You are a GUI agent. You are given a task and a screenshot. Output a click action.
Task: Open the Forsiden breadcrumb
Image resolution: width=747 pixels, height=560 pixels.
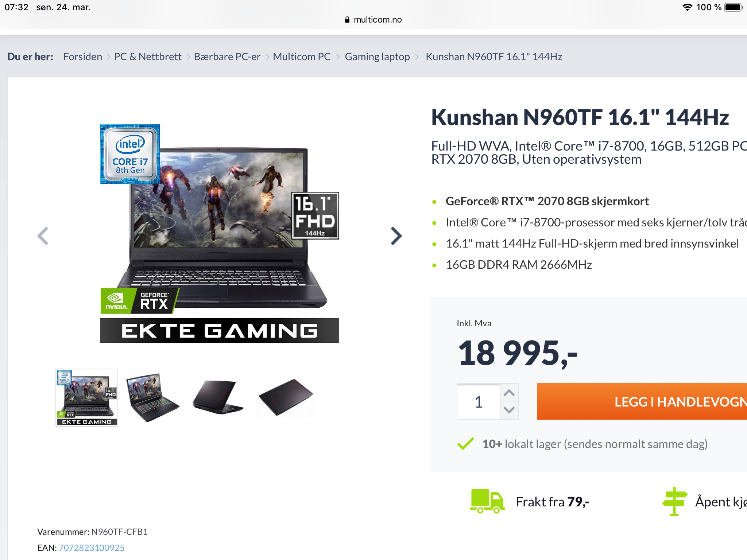(x=83, y=57)
